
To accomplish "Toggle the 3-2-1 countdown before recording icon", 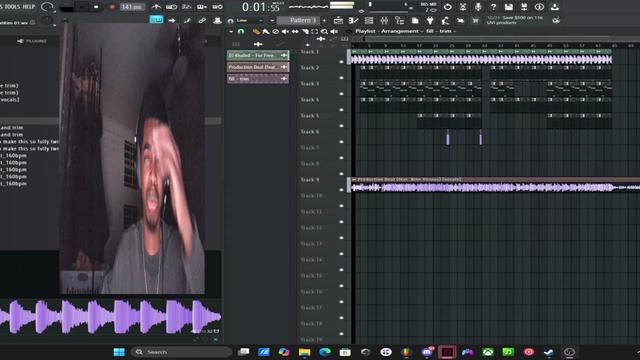I will 186,7.
